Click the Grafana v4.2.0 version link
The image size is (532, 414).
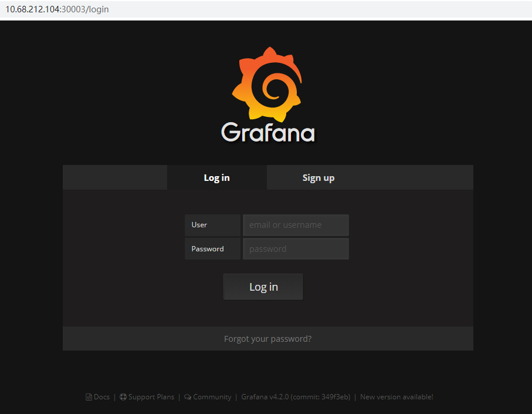[x=296, y=397]
